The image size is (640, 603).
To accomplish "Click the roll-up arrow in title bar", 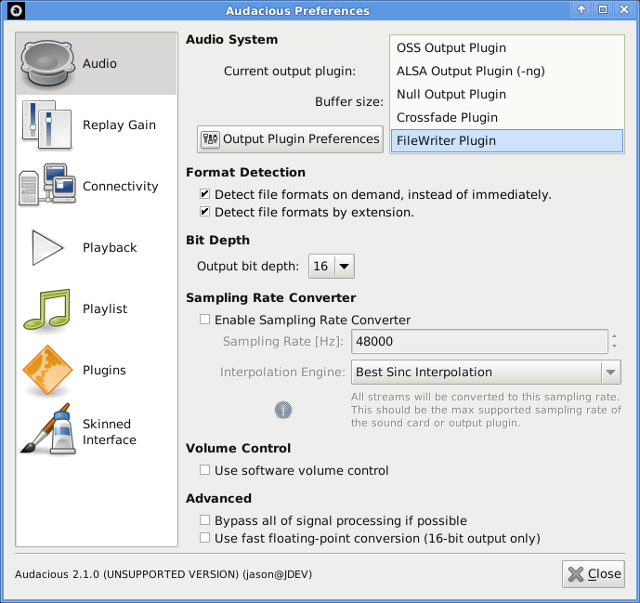I will pos(581,9).
